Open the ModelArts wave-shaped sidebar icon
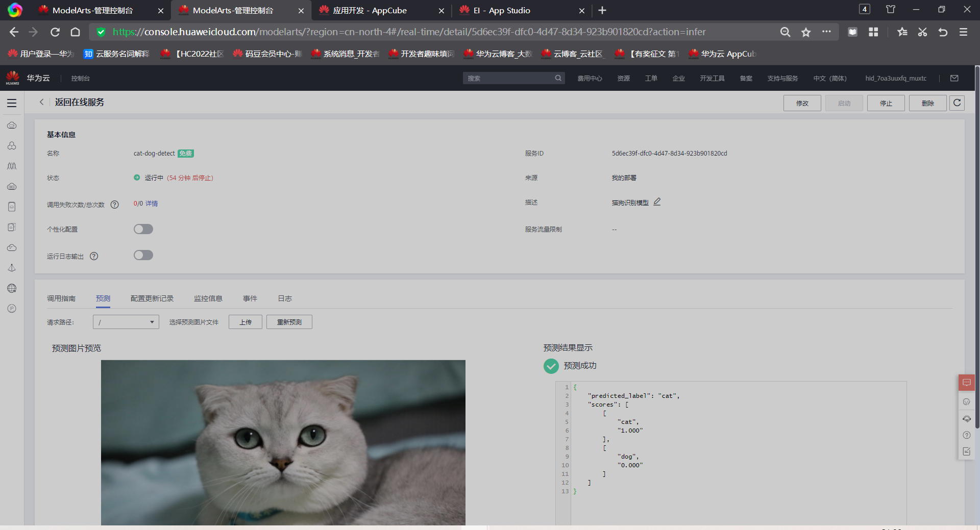Viewport: 980px width, 530px height. click(x=12, y=166)
